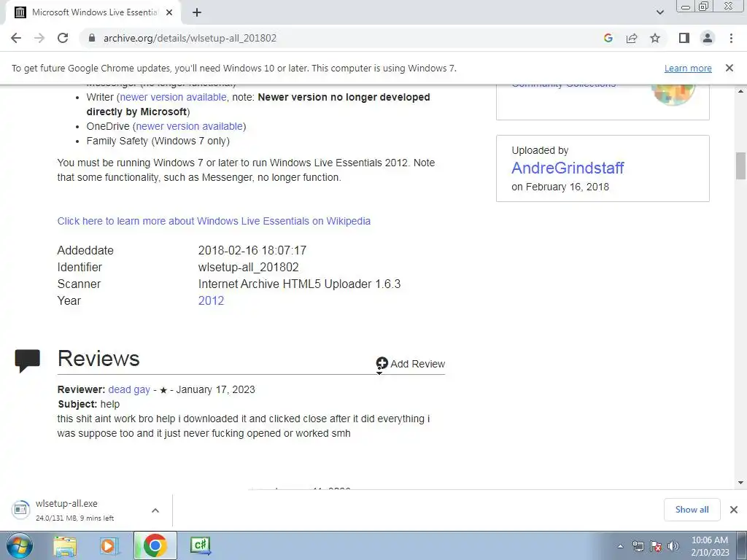
Task: Follow the Wikipedia Windows Live Essentials link
Action: tap(214, 221)
